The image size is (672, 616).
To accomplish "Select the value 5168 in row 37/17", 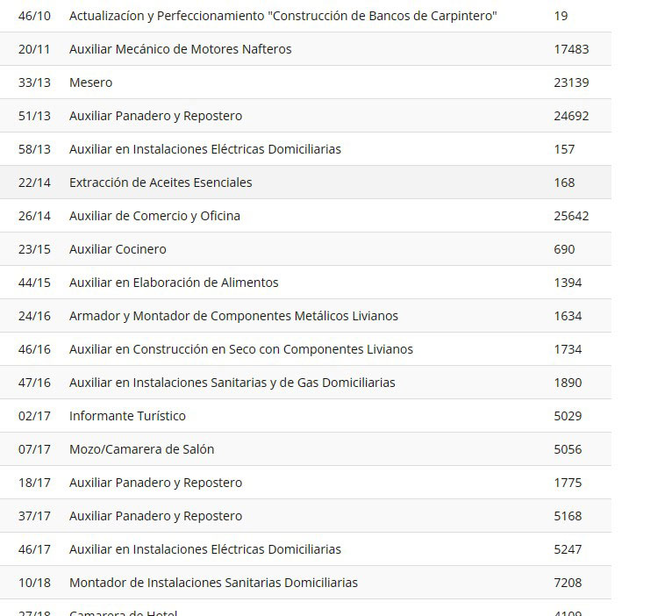I will click(x=568, y=516).
